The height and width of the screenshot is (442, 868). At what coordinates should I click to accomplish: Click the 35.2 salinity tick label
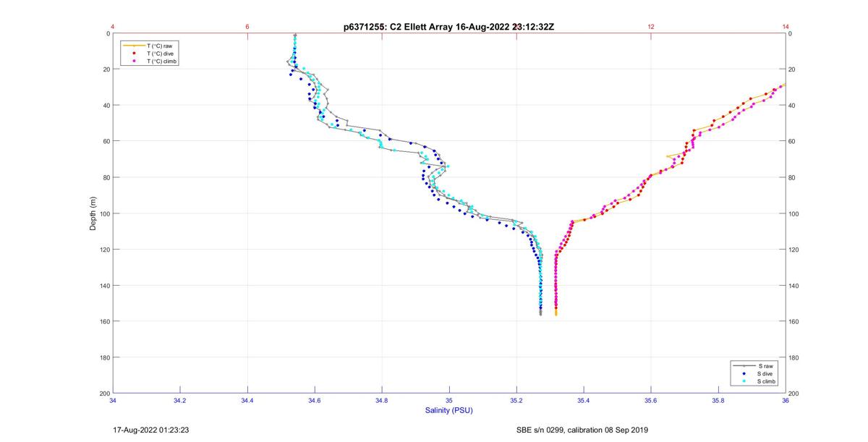[516, 400]
